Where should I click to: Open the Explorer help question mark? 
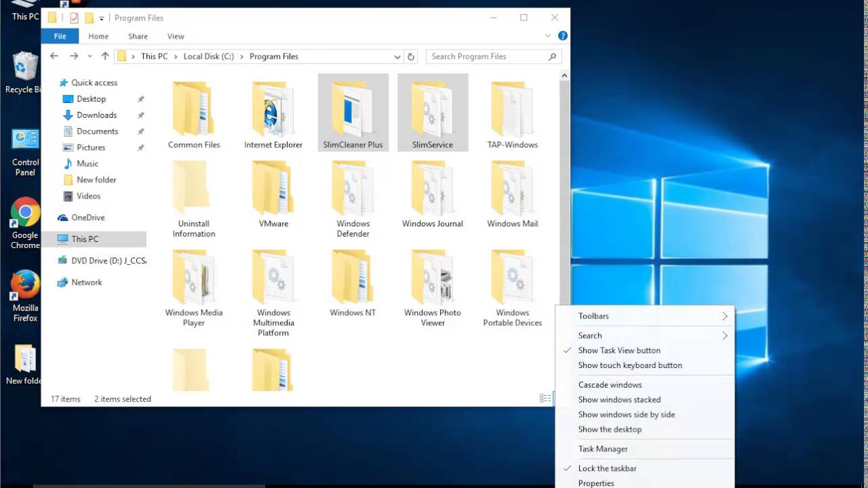(563, 36)
